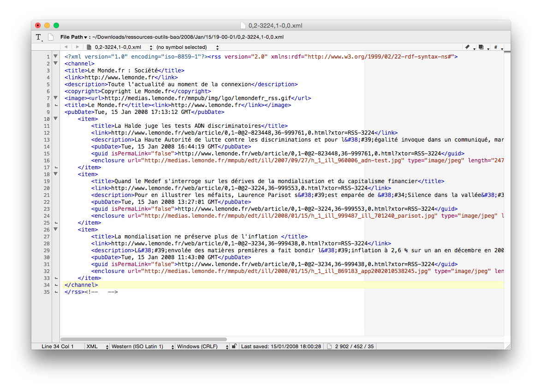Click the 'Quand le Medef s'interroge' title text

click(266, 181)
